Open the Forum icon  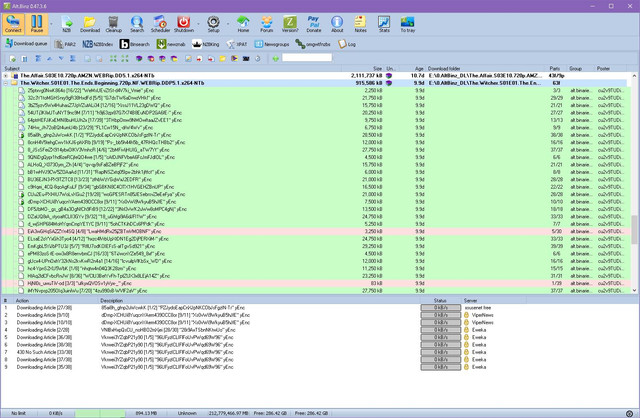(x=267, y=24)
